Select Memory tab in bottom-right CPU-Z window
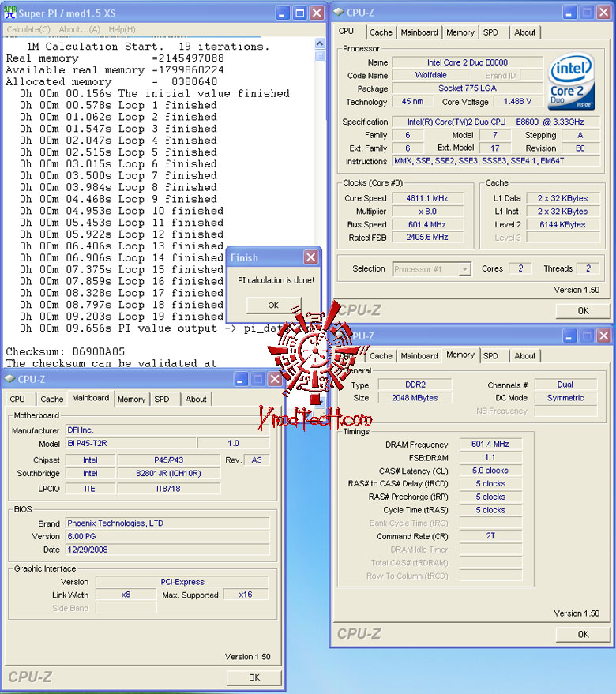The height and width of the screenshot is (694, 616). tap(460, 355)
